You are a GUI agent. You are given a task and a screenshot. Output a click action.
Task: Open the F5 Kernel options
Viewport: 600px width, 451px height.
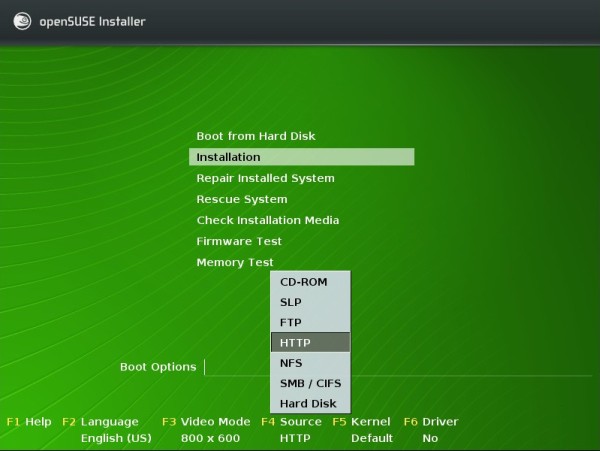pyautogui.click(x=361, y=422)
